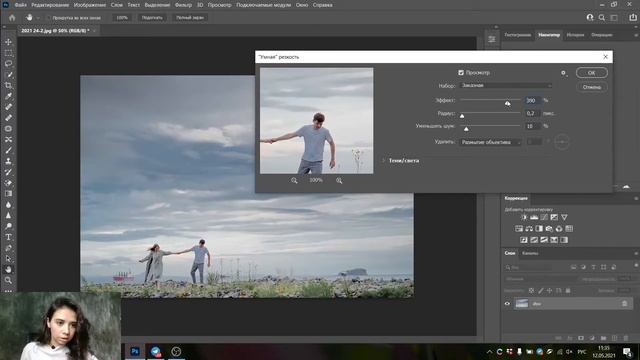Add a Levels adjustment

pos(534,218)
